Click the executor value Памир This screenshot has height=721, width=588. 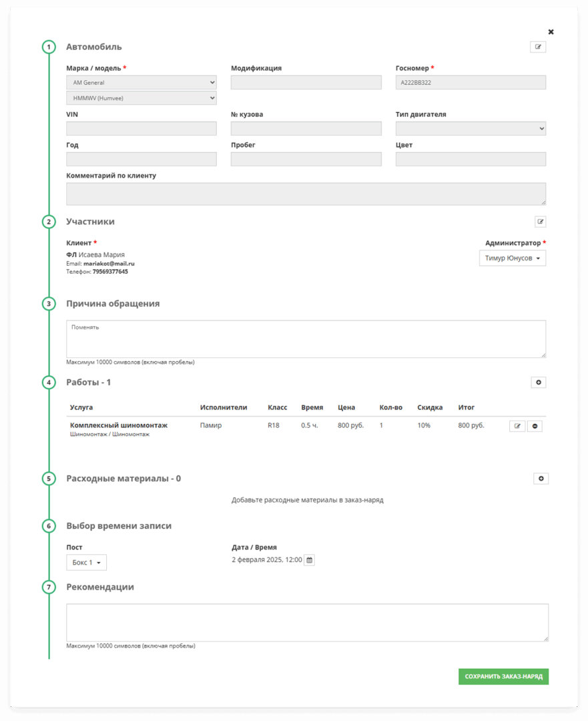pyautogui.click(x=210, y=425)
